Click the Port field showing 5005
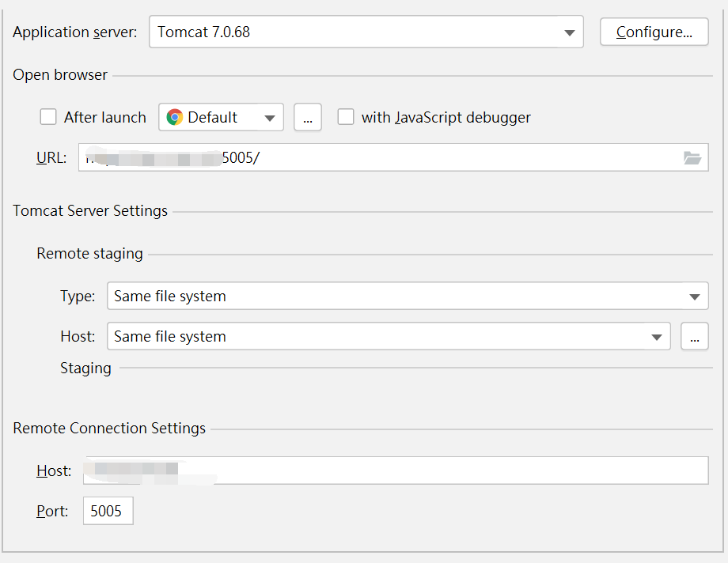Image resolution: width=728 pixels, height=563 pixels. click(108, 512)
